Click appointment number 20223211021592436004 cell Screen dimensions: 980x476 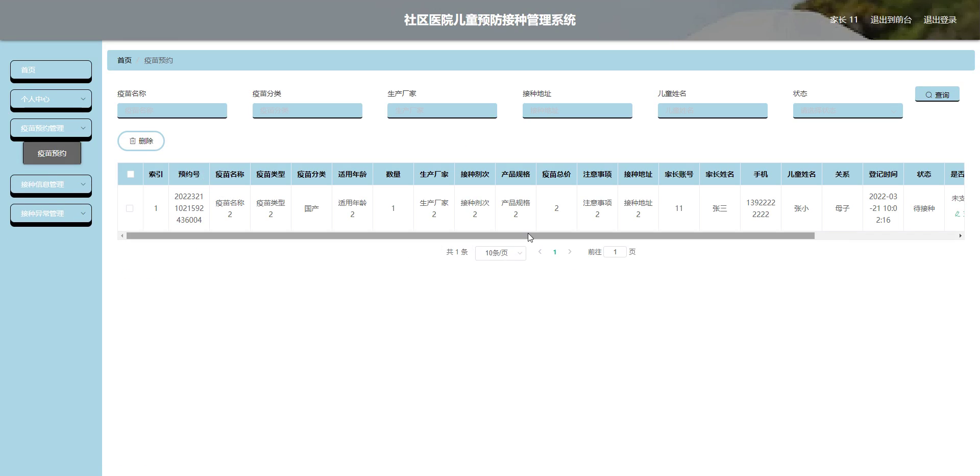(189, 208)
